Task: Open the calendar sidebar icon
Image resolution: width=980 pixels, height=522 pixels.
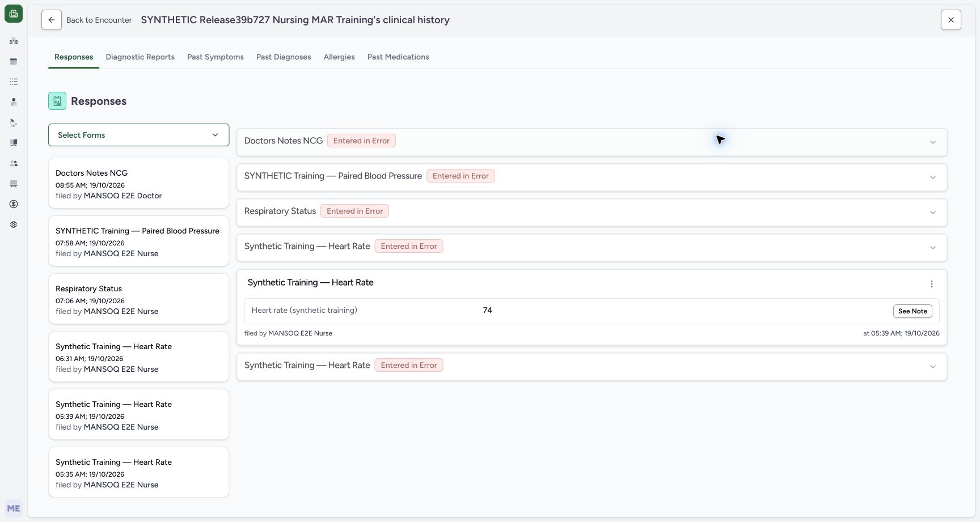Action: coord(14,61)
